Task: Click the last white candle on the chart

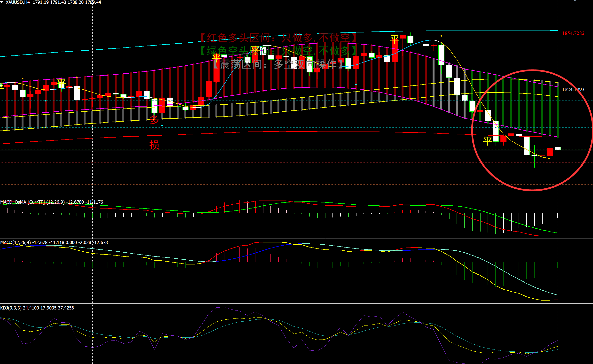Action: point(558,148)
